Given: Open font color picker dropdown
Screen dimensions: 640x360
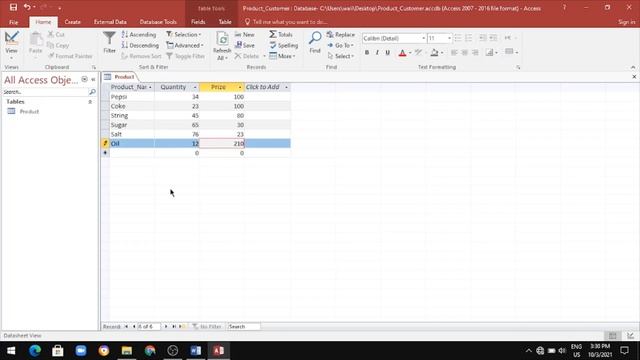Looking at the screenshot, I should tap(410, 52).
